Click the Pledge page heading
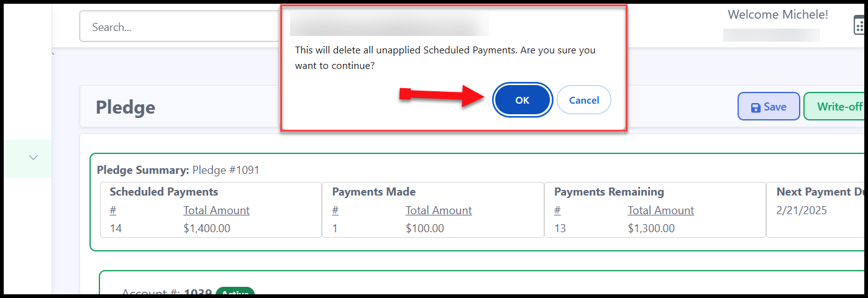This screenshot has width=868, height=298. point(126,107)
